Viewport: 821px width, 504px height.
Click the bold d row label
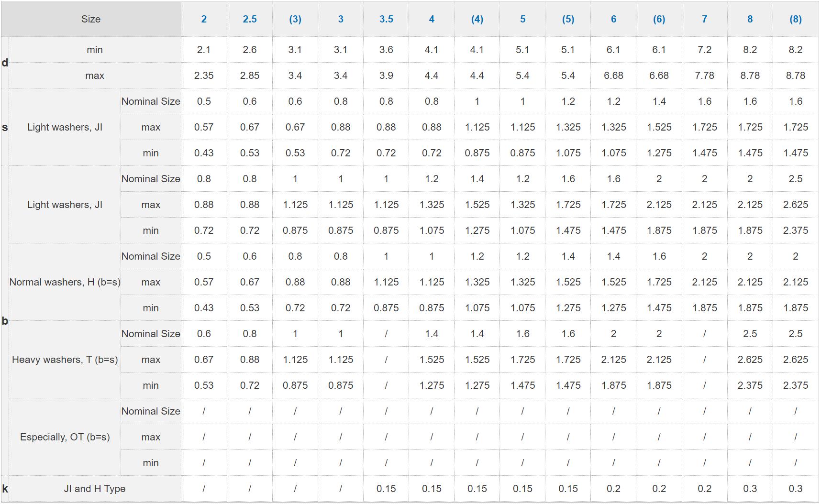[5, 63]
